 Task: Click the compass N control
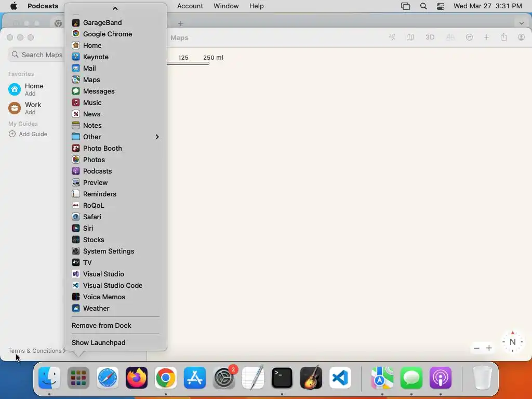(512, 342)
